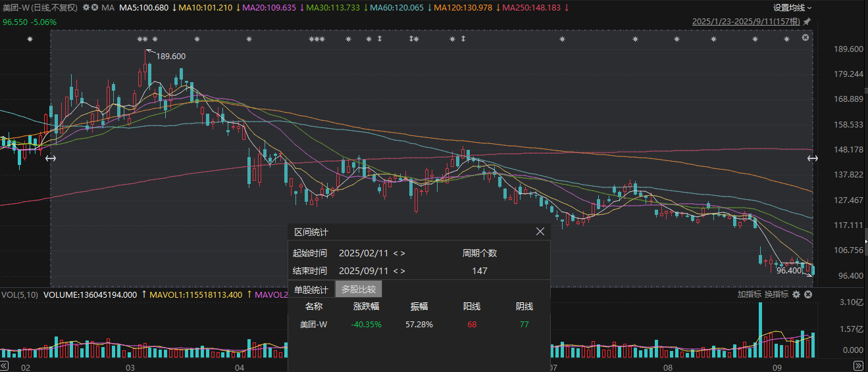Close the 区间统计 dialog

[540, 231]
